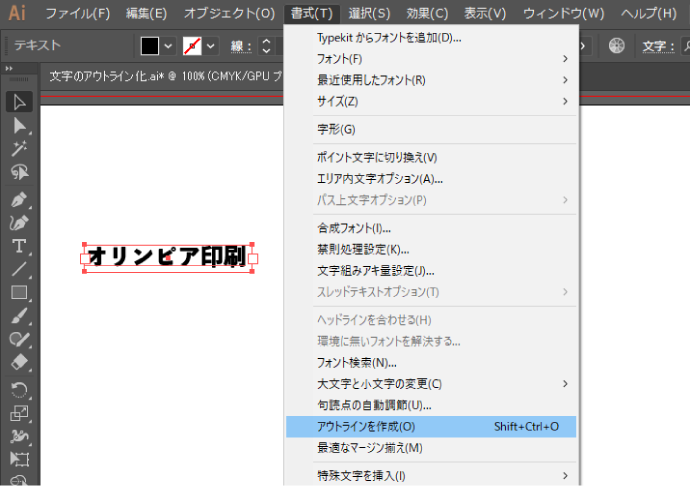Open the ヘルプ(H) menu

(x=649, y=13)
